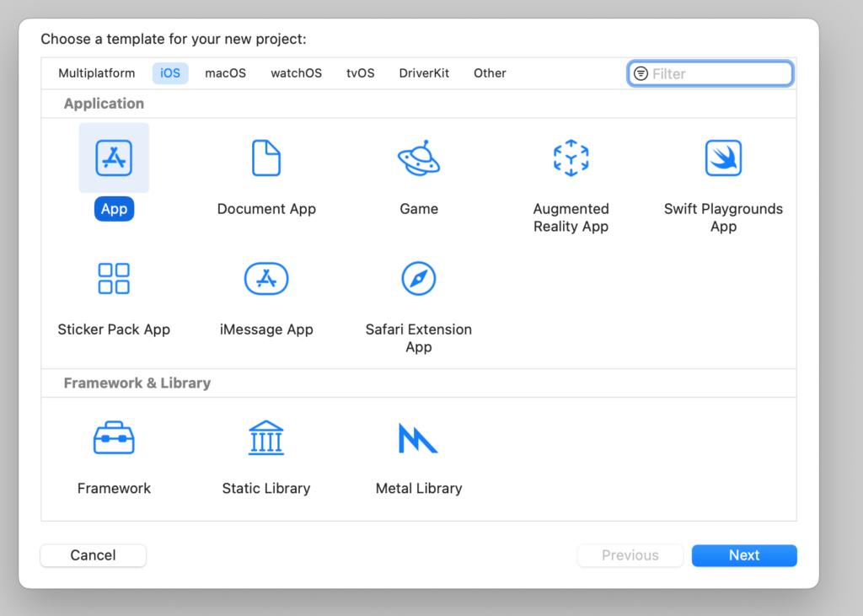863x616 pixels.
Task: Choose the Swift Playgrounds App icon
Action: click(x=723, y=158)
